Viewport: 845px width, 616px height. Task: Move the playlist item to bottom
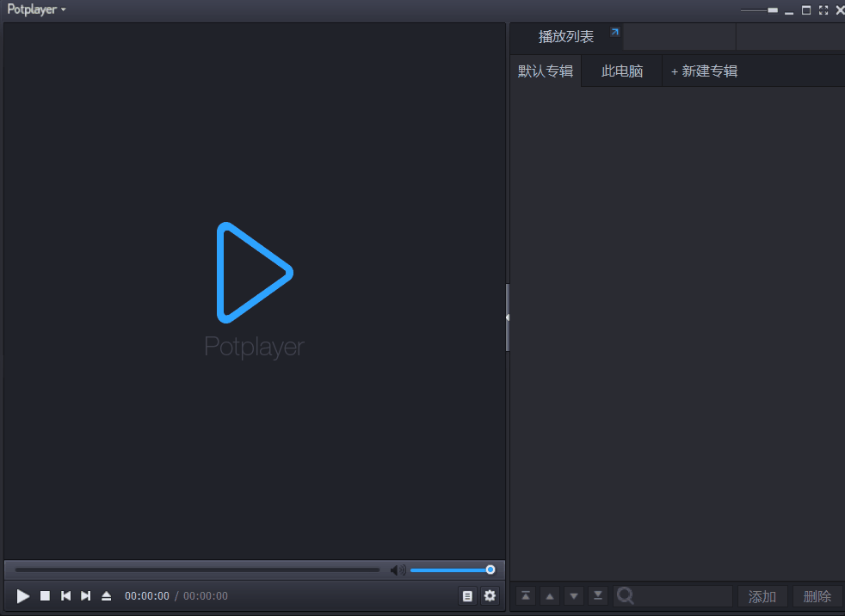598,596
